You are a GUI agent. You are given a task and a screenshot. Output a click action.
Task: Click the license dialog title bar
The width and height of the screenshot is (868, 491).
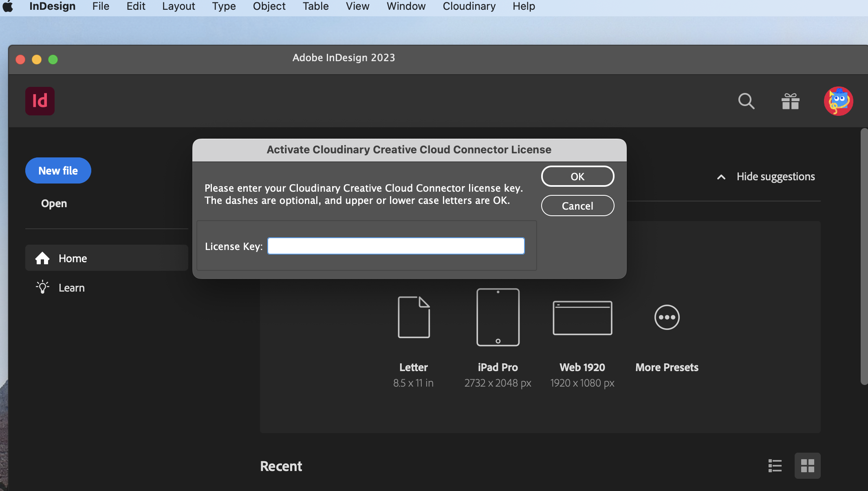point(409,150)
